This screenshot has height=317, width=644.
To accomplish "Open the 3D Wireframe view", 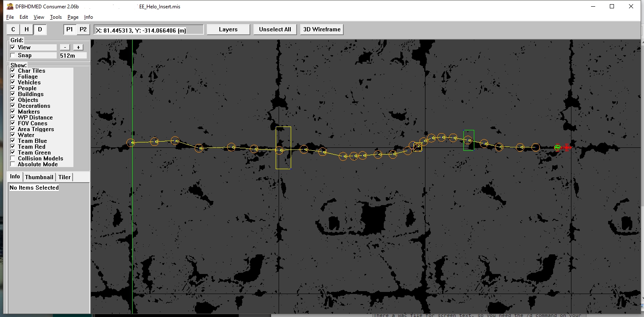I will point(322,29).
